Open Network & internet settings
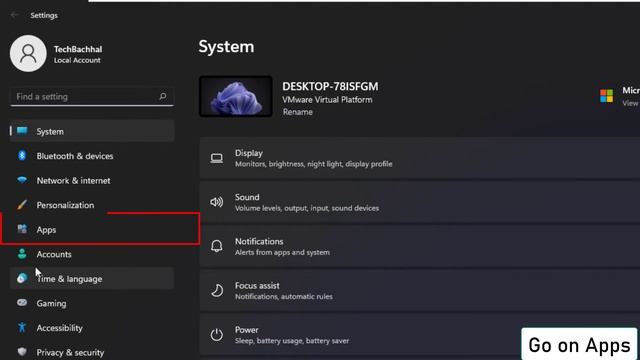The width and height of the screenshot is (640, 360). click(92, 180)
